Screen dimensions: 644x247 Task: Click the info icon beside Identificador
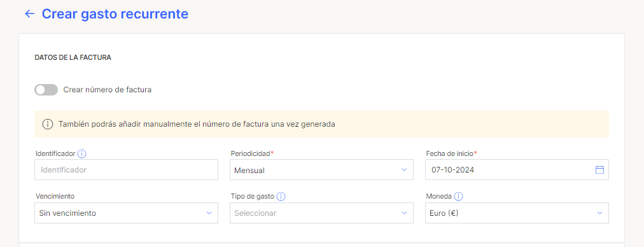click(x=81, y=153)
